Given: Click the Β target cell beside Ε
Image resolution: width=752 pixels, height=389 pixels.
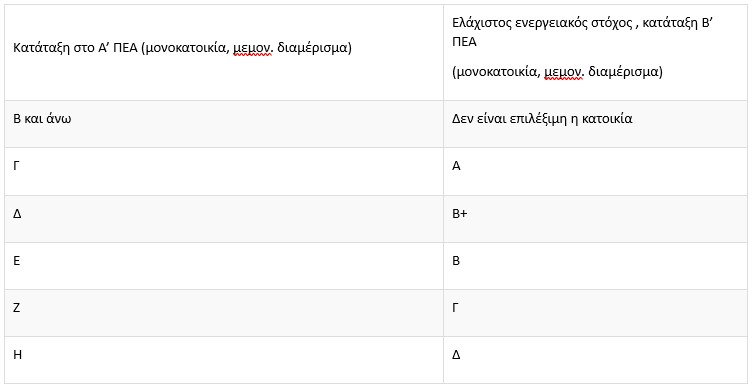Looking at the screenshot, I should (596, 266).
